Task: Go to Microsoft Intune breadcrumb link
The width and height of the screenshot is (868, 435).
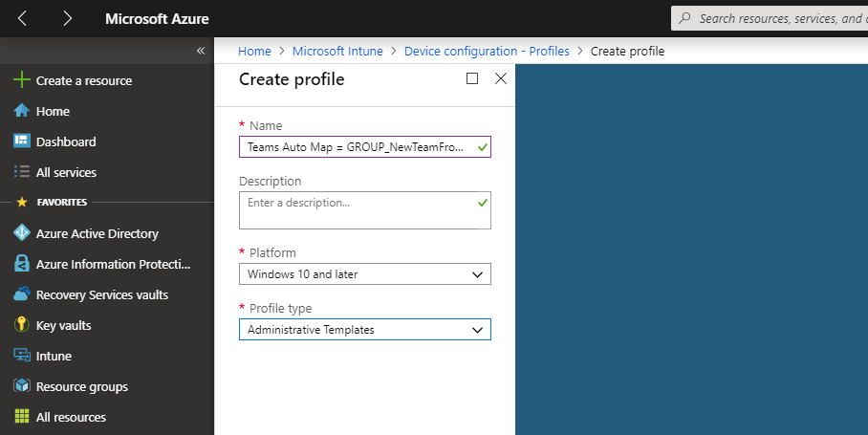Action: (337, 51)
